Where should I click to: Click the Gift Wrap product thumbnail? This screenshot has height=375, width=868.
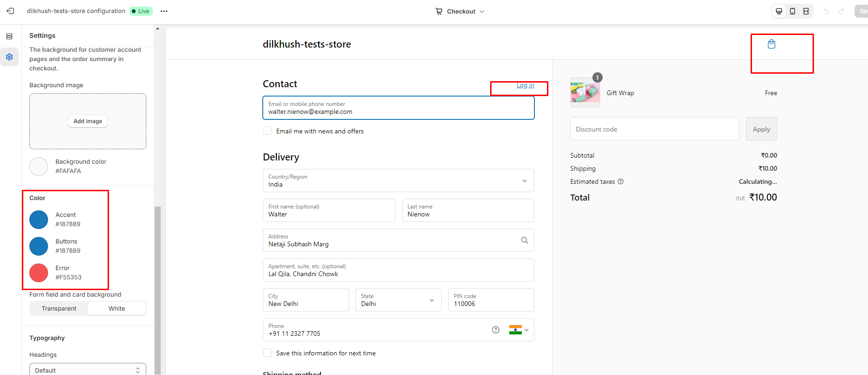(585, 92)
